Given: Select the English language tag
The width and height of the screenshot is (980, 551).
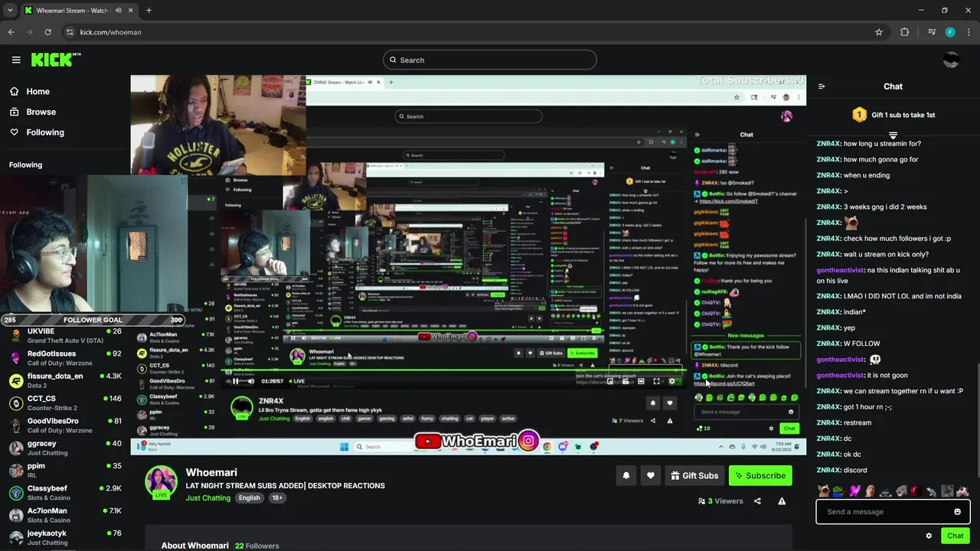Looking at the screenshot, I should point(249,497).
